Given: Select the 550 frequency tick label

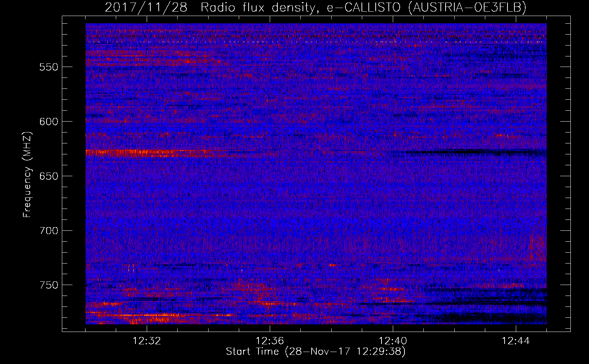Looking at the screenshot, I should coord(49,67).
